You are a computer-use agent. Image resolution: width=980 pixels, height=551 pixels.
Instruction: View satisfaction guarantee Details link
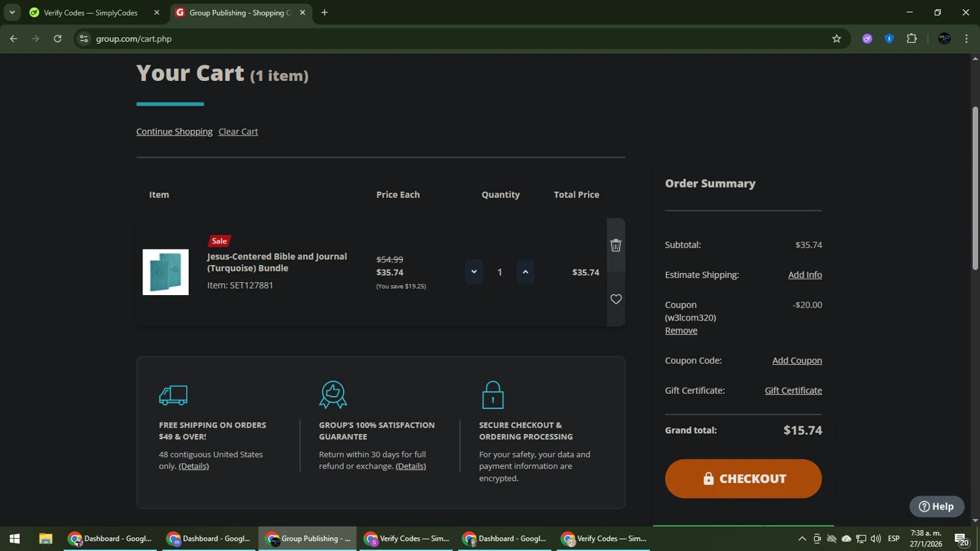point(411,466)
